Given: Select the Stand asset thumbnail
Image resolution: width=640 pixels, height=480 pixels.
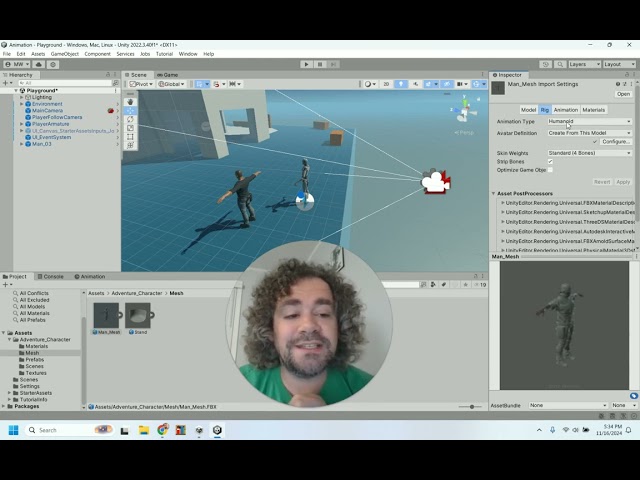Looking at the screenshot, I should coord(138,315).
